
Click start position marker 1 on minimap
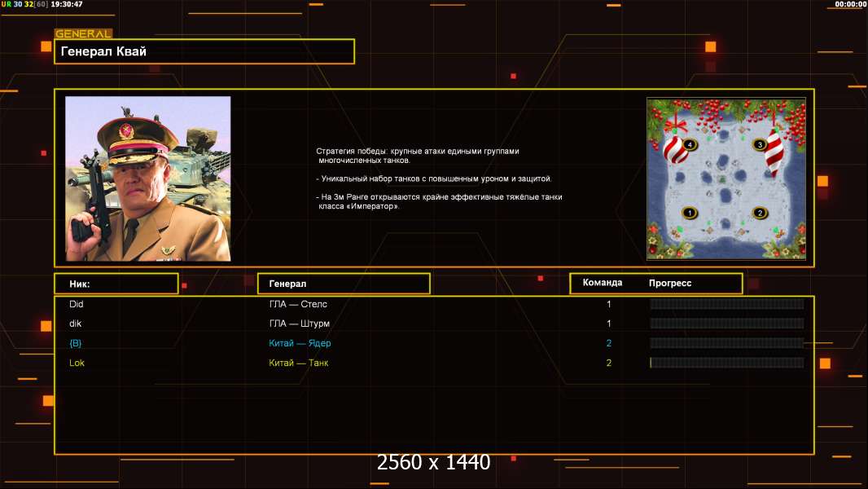click(x=690, y=213)
